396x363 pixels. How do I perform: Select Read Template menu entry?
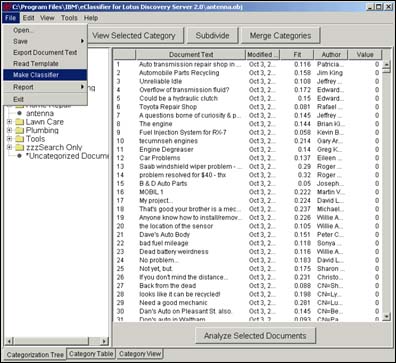(45, 63)
